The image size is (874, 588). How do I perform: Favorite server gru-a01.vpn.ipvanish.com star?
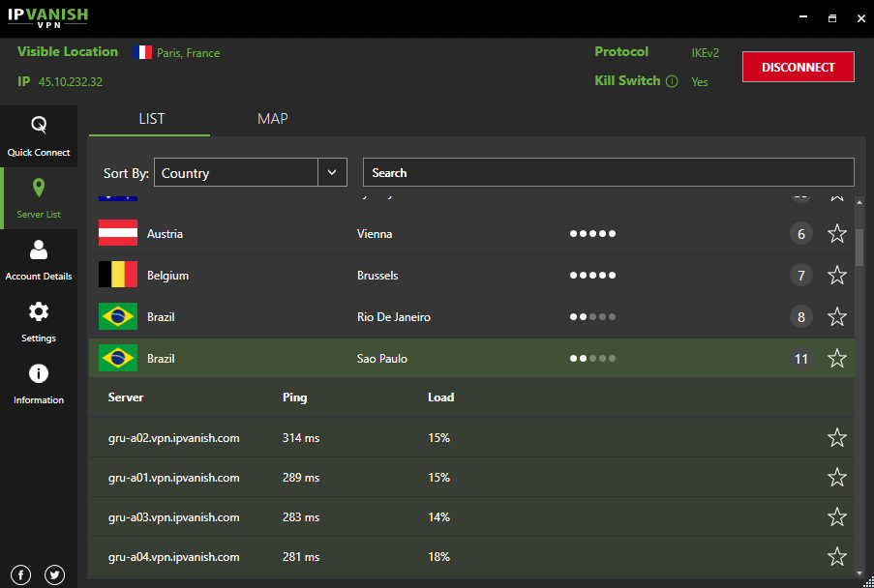click(x=836, y=477)
